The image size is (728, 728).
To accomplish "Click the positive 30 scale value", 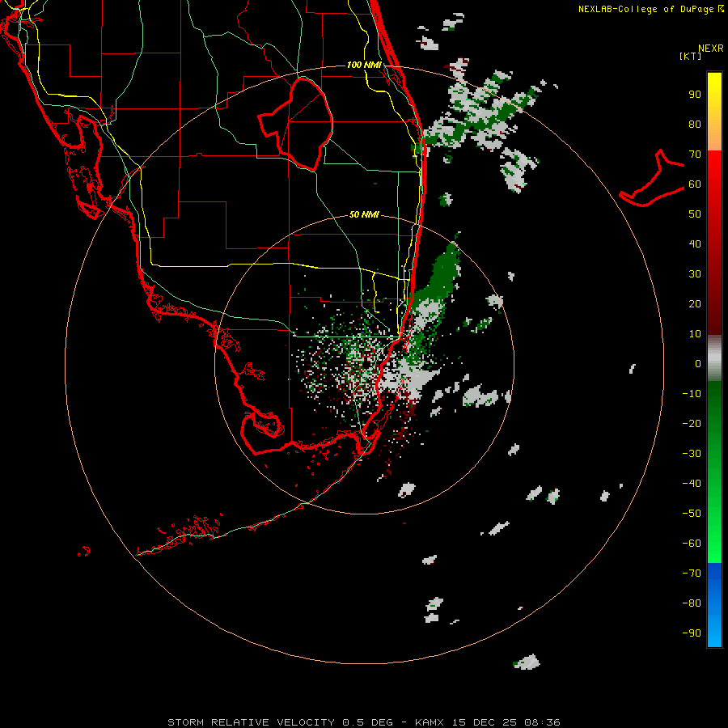I will [x=695, y=274].
